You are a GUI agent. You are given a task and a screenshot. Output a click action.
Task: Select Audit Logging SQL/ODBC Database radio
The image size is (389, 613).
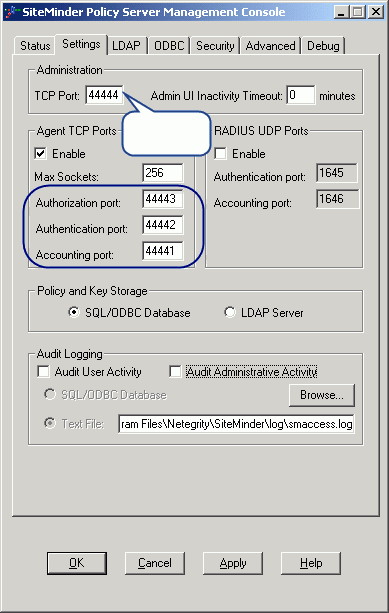(50, 394)
